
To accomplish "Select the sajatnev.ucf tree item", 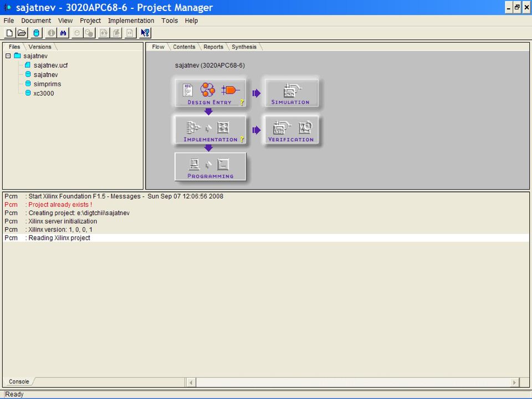I will pos(50,65).
